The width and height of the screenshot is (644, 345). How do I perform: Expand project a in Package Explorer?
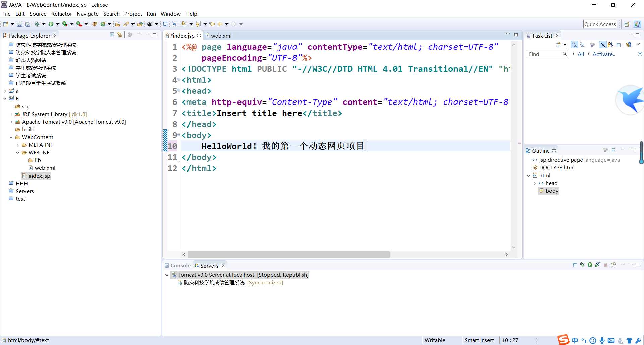coord(5,91)
